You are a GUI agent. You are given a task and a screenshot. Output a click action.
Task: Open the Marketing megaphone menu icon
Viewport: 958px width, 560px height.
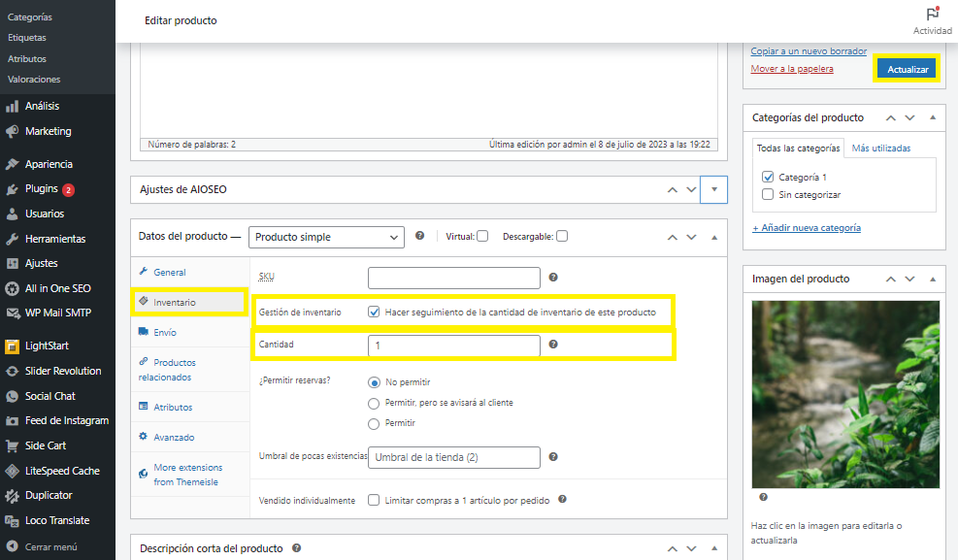coord(13,131)
